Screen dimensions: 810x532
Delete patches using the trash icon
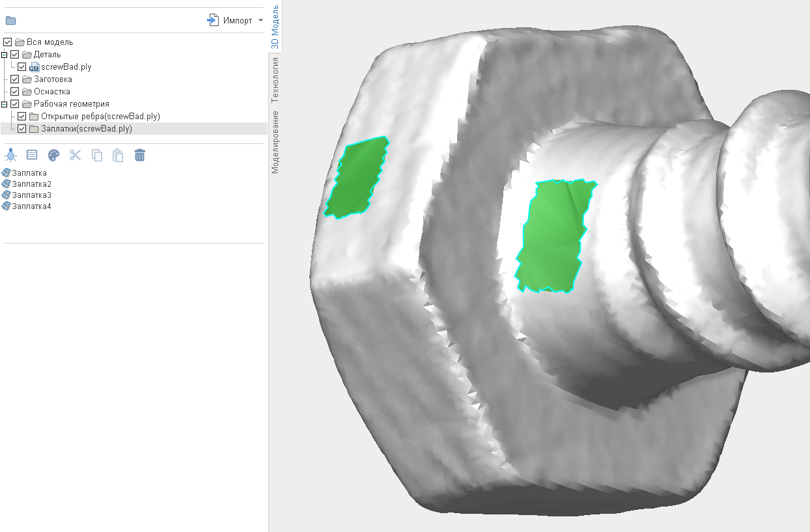pyautogui.click(x=139, y=155)
